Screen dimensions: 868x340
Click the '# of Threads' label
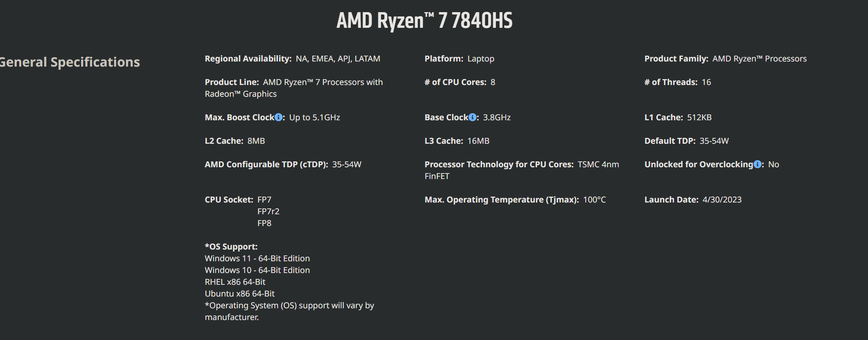[x=671, y=82]
